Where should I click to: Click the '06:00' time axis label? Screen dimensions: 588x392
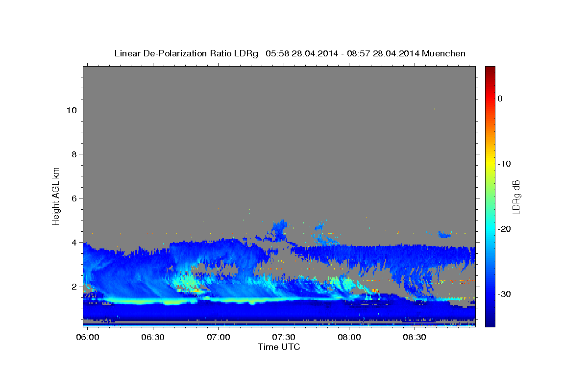87,337
